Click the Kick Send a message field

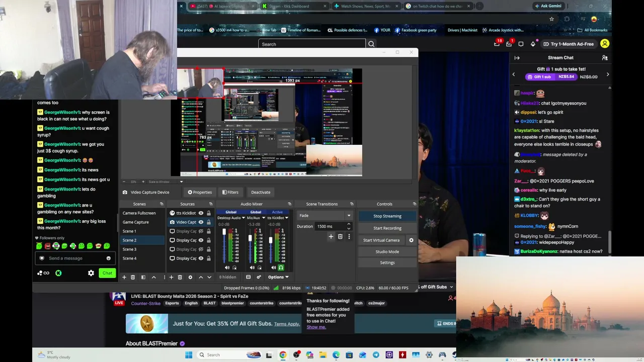(74, 258)
